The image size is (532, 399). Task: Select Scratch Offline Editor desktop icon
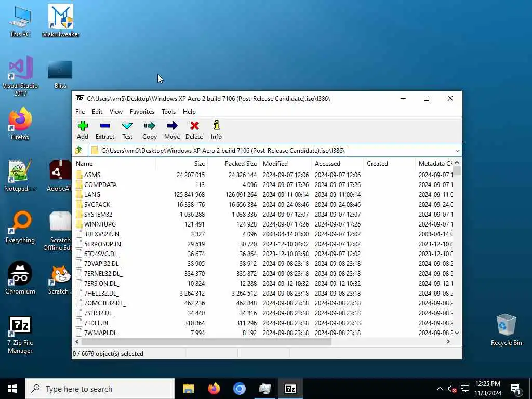(58, 231)
